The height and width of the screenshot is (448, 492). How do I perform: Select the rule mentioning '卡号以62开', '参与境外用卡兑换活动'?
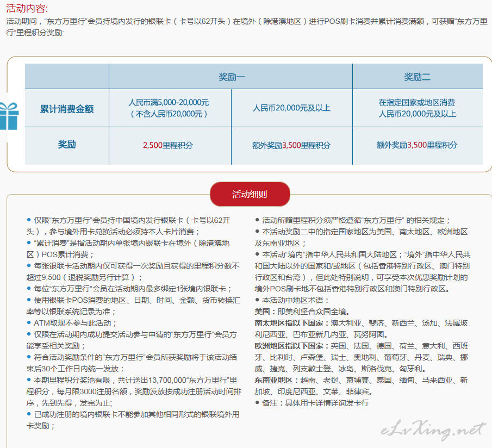pos(129,226)
